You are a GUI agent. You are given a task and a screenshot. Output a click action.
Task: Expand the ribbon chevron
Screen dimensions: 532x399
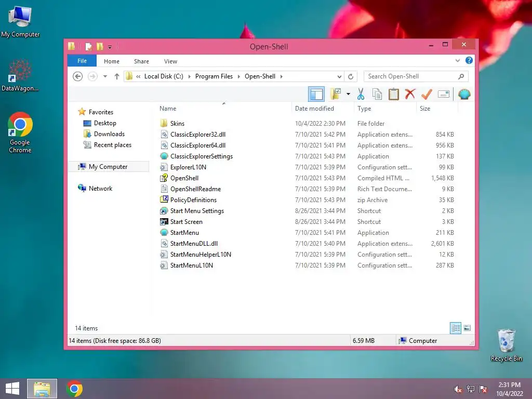(x=457, y=60)
